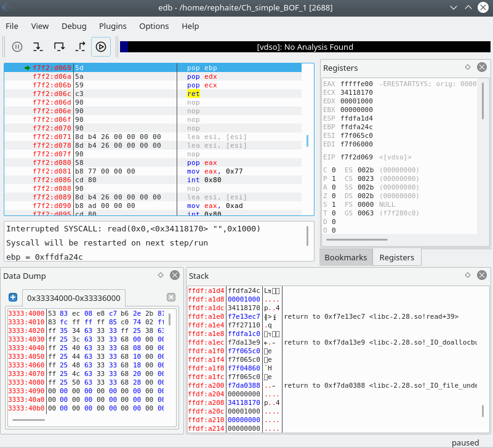This screenshot has width=493, height=448.
Task: Close the Stack panel
Action: pyautogui.click(x=482, y=276)
